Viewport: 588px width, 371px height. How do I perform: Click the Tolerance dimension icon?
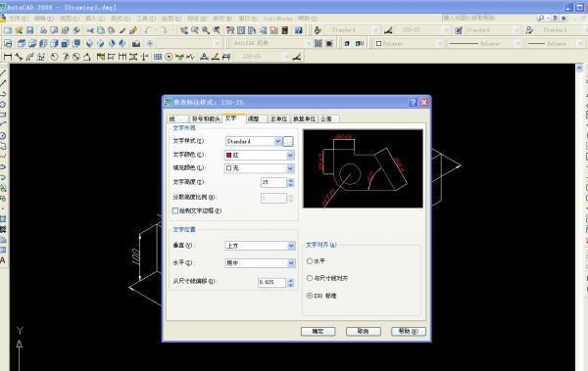click(158, 57)
